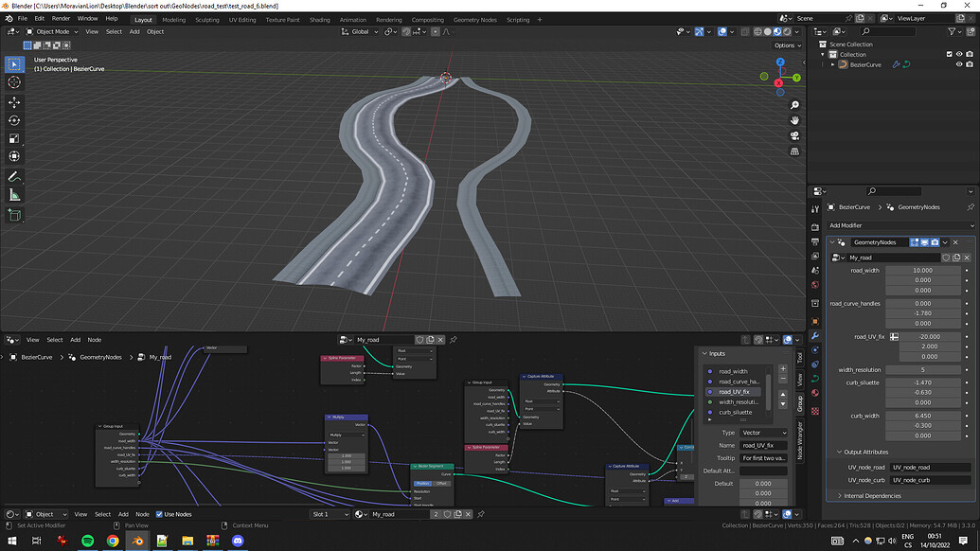Activate the Rotate tool
Screen dimensions: 980x551
[x=14, y=120]
